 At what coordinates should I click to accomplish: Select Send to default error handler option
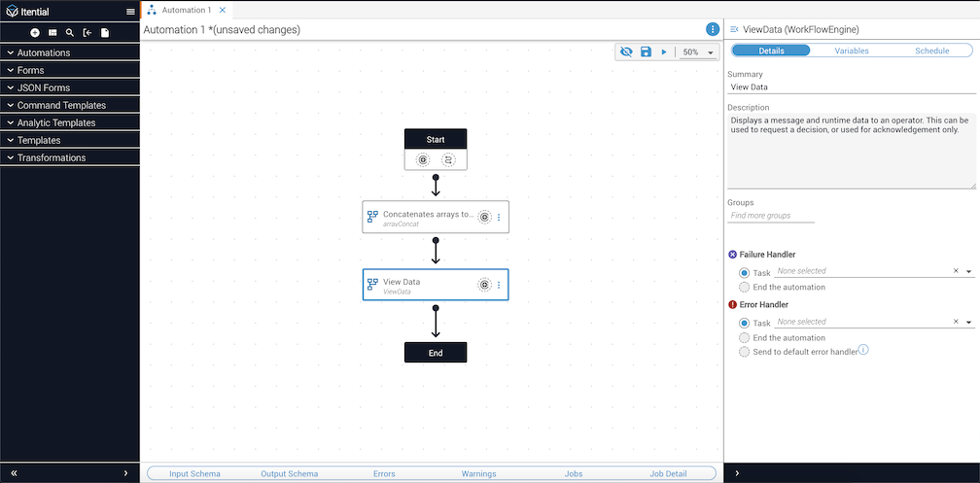(x=744, y=352)
